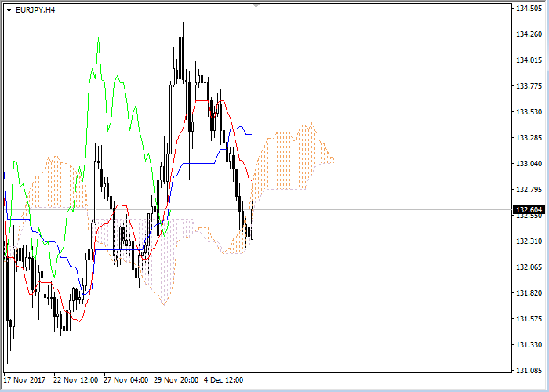Click the 22 Nov 12:00 time label

pos(75,379)
